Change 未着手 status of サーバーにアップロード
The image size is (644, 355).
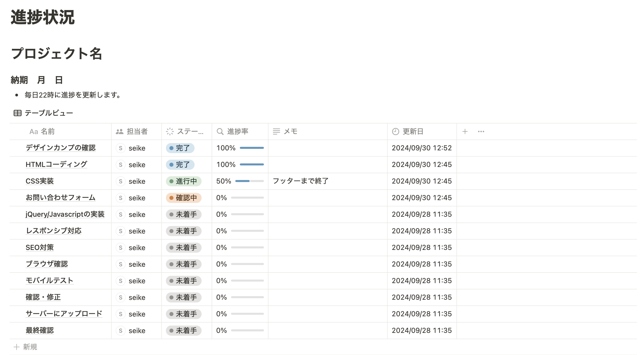click(183, 314)
